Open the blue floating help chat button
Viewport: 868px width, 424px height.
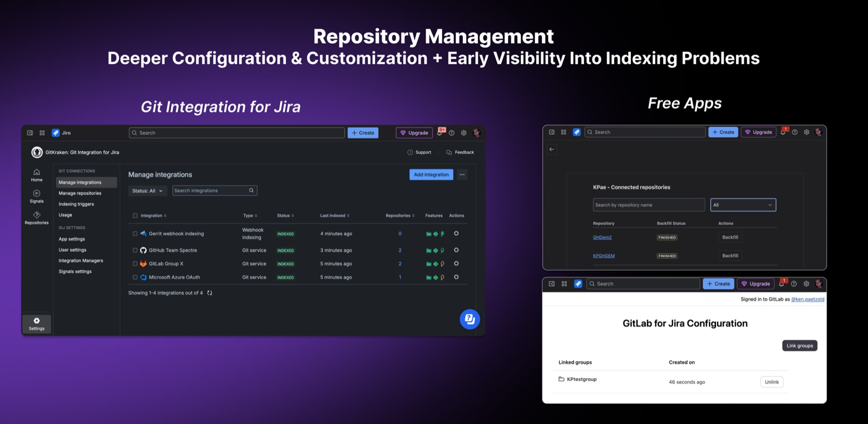click(470, 319)
